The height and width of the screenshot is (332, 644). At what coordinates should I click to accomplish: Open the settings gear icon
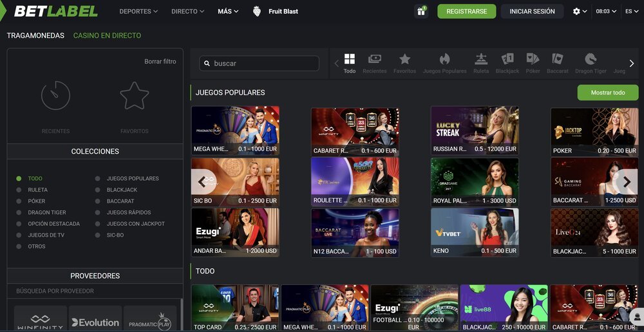pyautogui.click(x=576, y=12)
